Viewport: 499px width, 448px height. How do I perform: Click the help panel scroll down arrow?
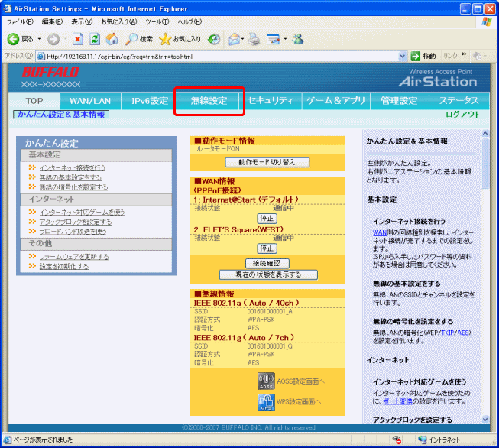pyautogui.click(x=485, y=420)
